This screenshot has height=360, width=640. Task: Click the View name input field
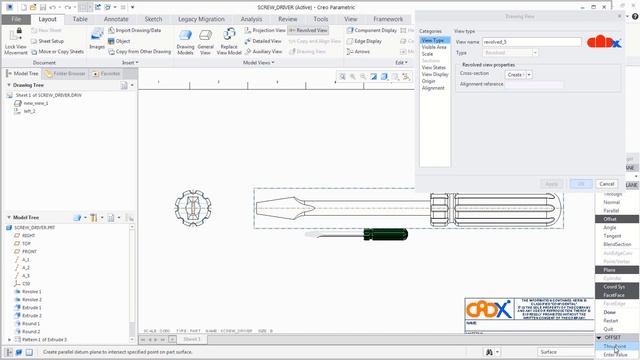[x=531, y=42]
